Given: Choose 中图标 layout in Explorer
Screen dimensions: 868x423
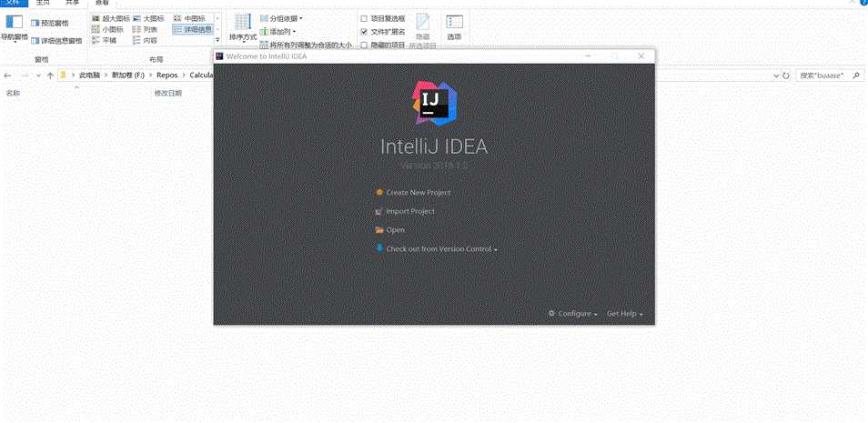Looking at the screenshot, I should pos(189,18).
